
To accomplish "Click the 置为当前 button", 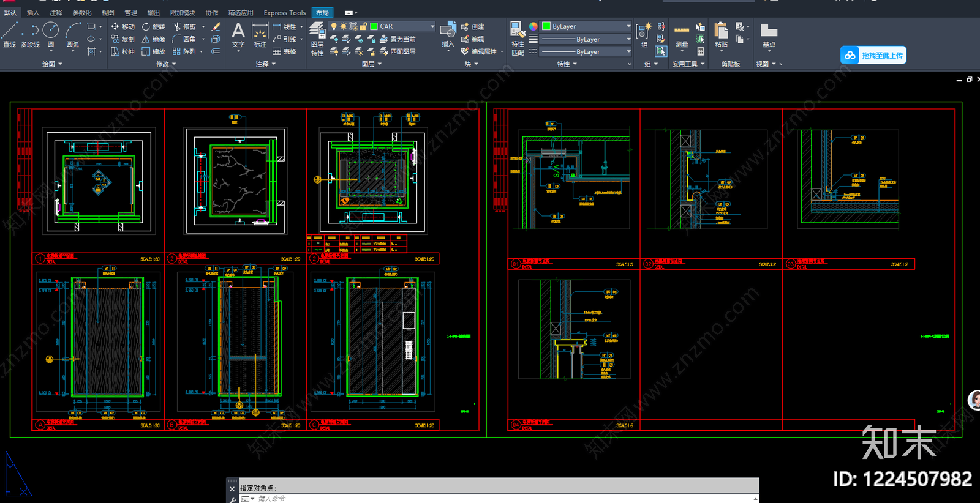I will click(398, 39).
